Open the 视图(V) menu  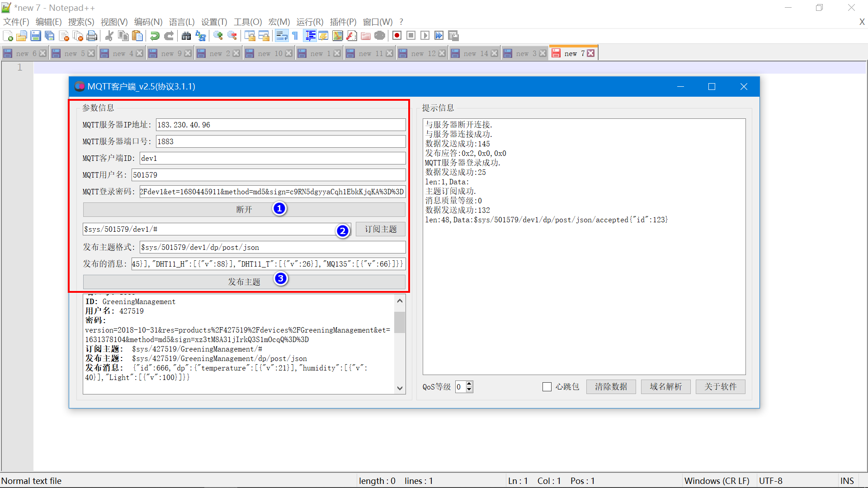[114, 22]
